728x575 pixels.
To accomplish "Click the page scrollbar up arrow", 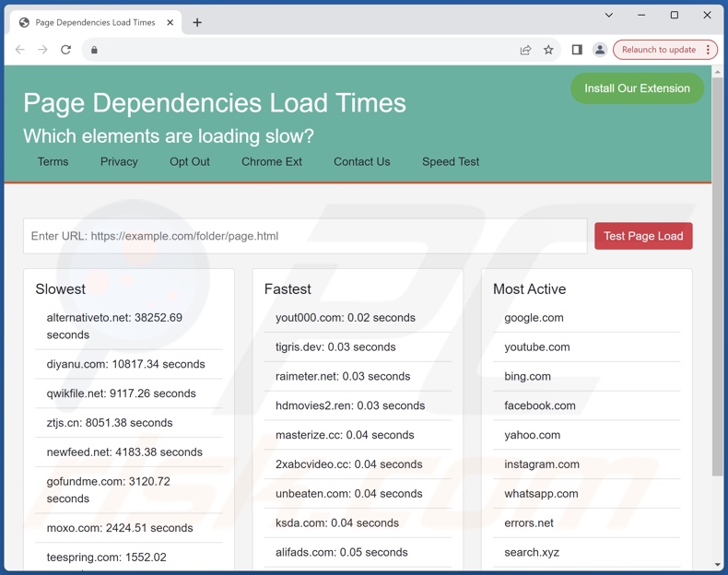I will (x=717, y=73).
